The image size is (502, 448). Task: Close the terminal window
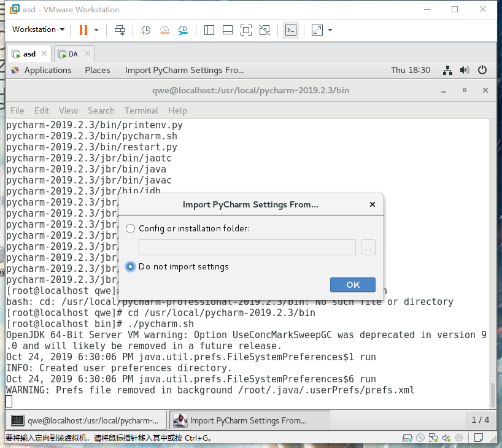click(485, 91)
